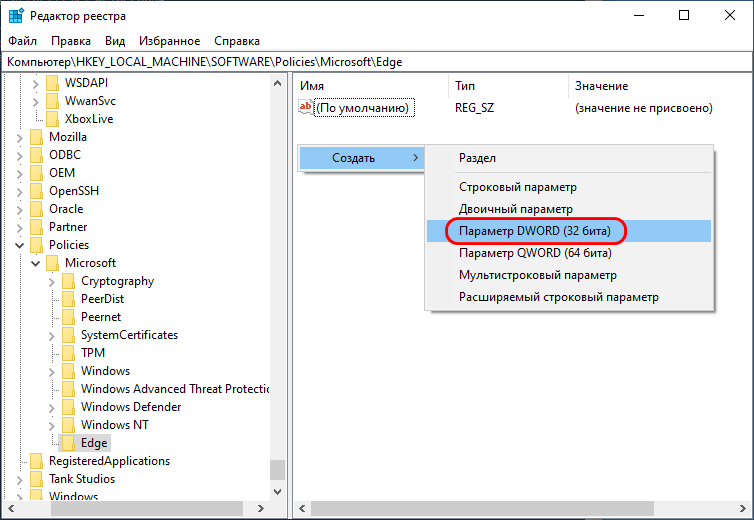The height and width of the screenshot is (520, 754).
Task: Collapse the Policies tree node
Action: pyautogui.click(x=19, y=245)
